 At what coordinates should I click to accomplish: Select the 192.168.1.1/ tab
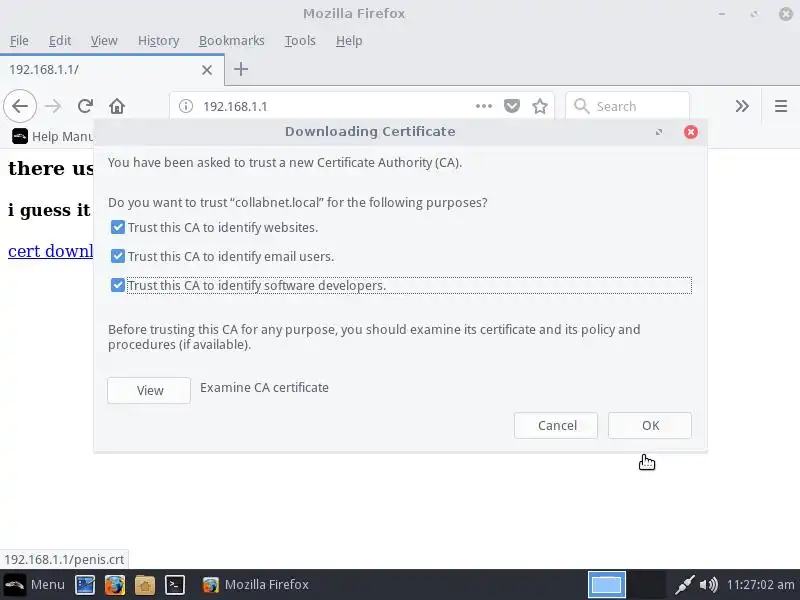112,69
